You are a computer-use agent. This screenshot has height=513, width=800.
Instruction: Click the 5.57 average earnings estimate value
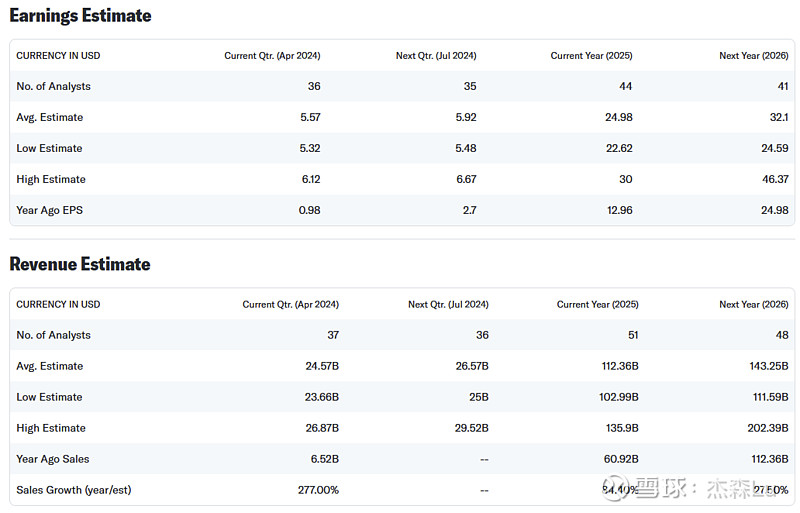point(309,117)
